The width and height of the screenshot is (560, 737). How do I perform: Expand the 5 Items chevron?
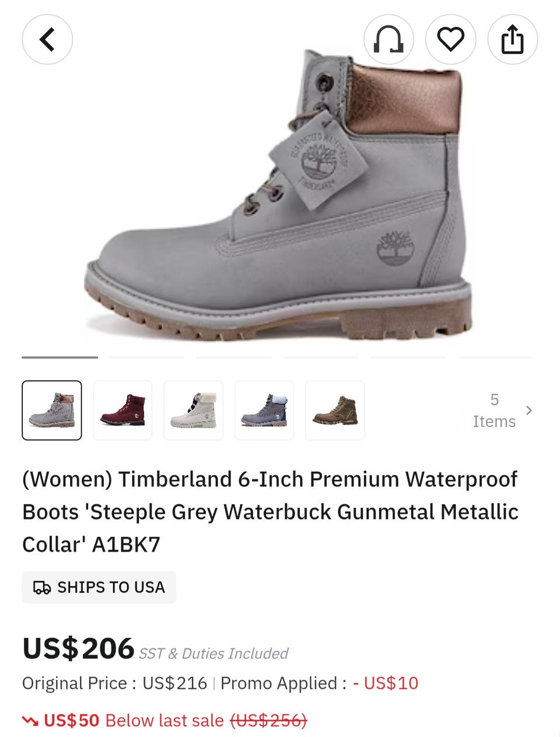tap(529, 410)
